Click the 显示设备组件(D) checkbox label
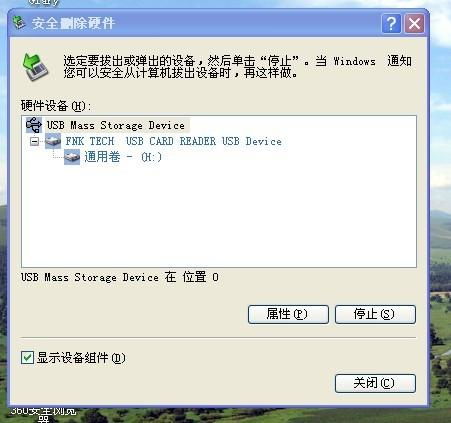Viewport: 451px width, 423px height. click(81, 358)
